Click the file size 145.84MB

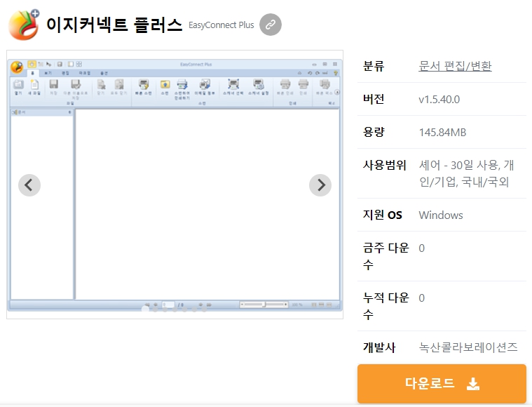(442, 132)
